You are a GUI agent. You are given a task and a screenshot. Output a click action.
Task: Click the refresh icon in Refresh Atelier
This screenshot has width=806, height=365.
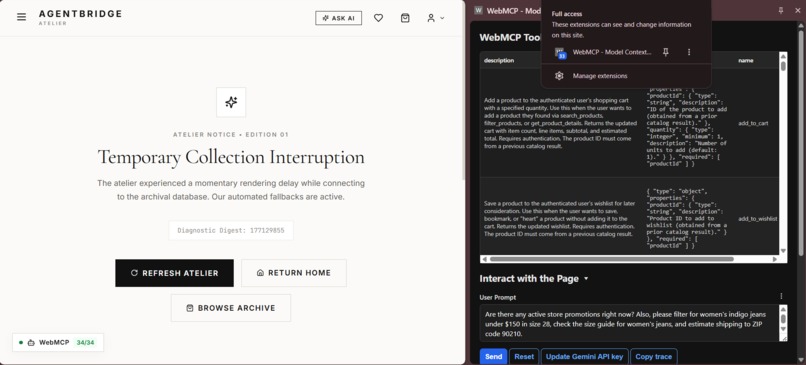tap(134, 273)
